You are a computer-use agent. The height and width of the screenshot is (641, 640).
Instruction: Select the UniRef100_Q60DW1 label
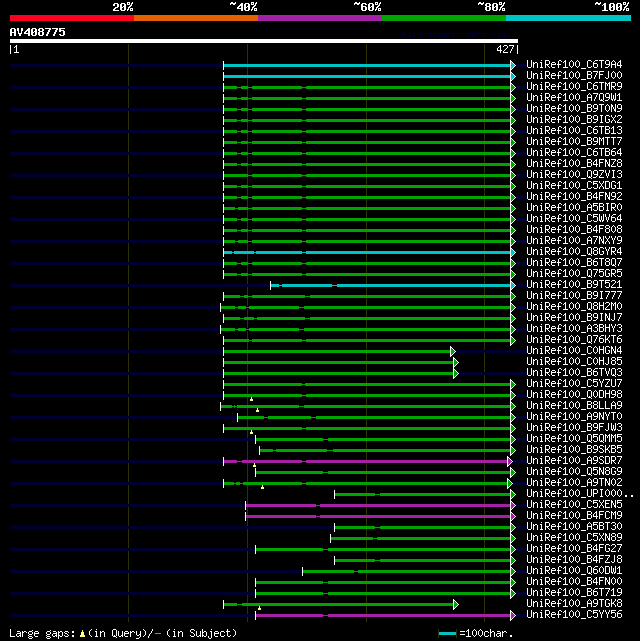click(x=574, y=571)
